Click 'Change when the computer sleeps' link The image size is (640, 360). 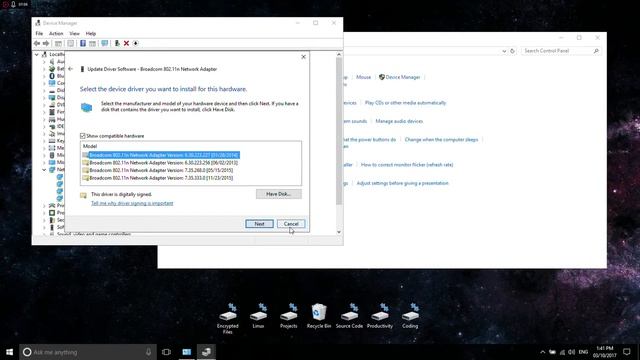[x=441, y=140]
